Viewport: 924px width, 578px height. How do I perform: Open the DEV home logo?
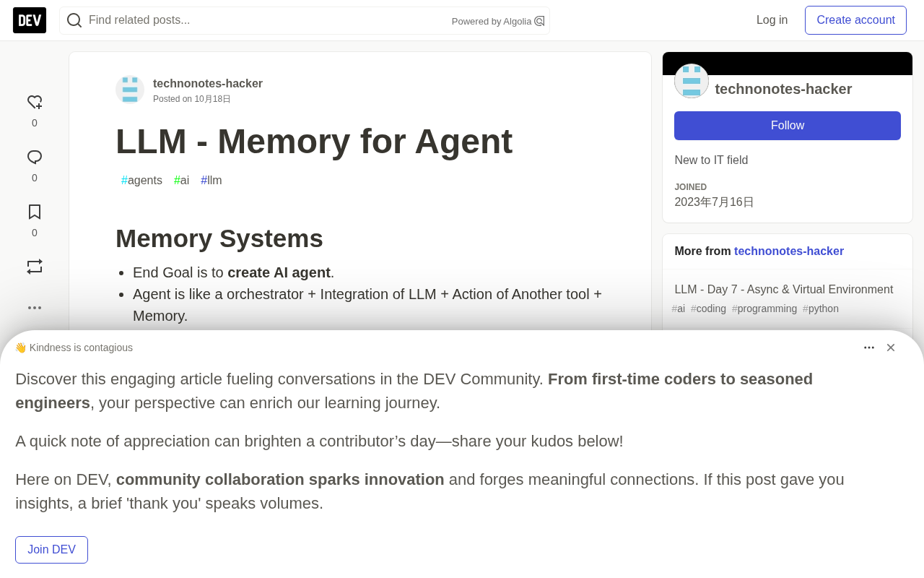pyautogui.click(x=30, y=20)
